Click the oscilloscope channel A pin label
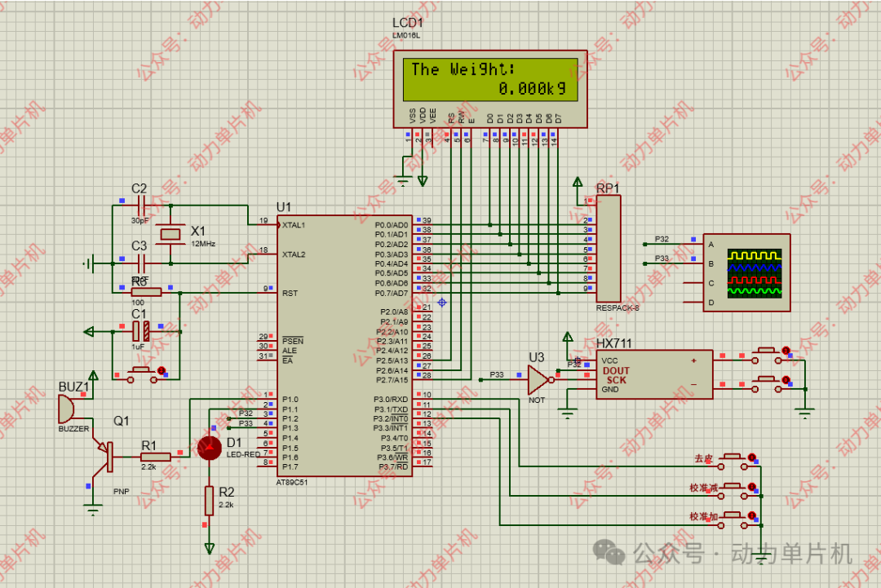Viewport: 881px width, 588px height. pyautogui.click(x=711, y=245)
